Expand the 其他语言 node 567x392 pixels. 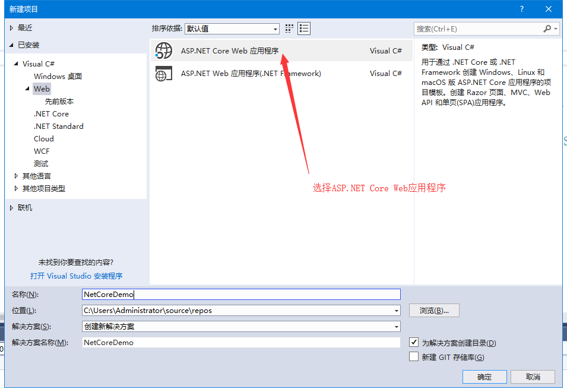16,176
